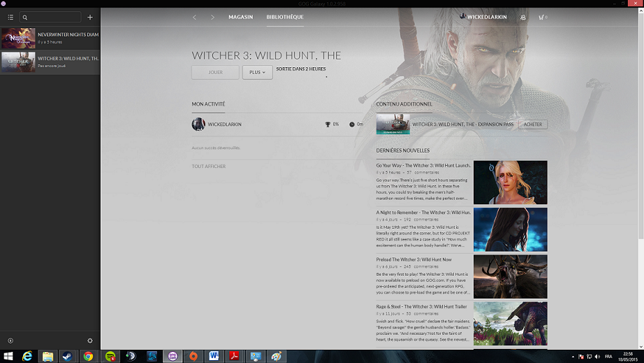The image size is (644, 363).
Task: Open the friends icon in top bar
Action: tap(523, 17)
